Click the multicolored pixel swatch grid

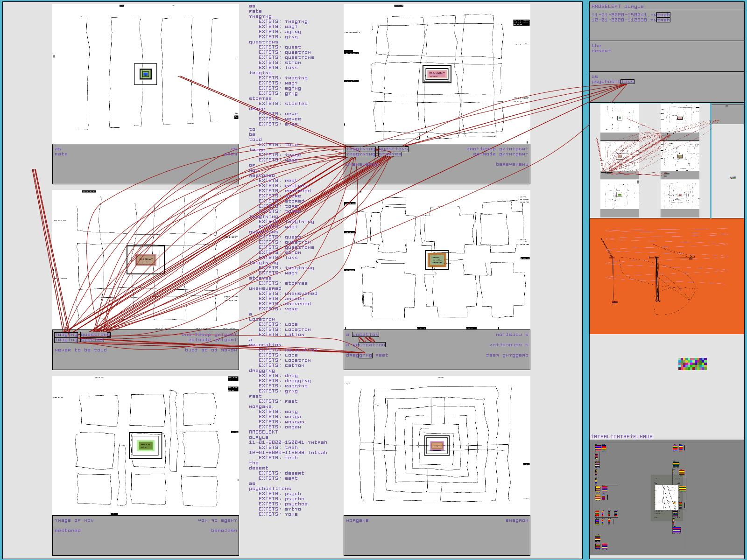coord(692,364)
